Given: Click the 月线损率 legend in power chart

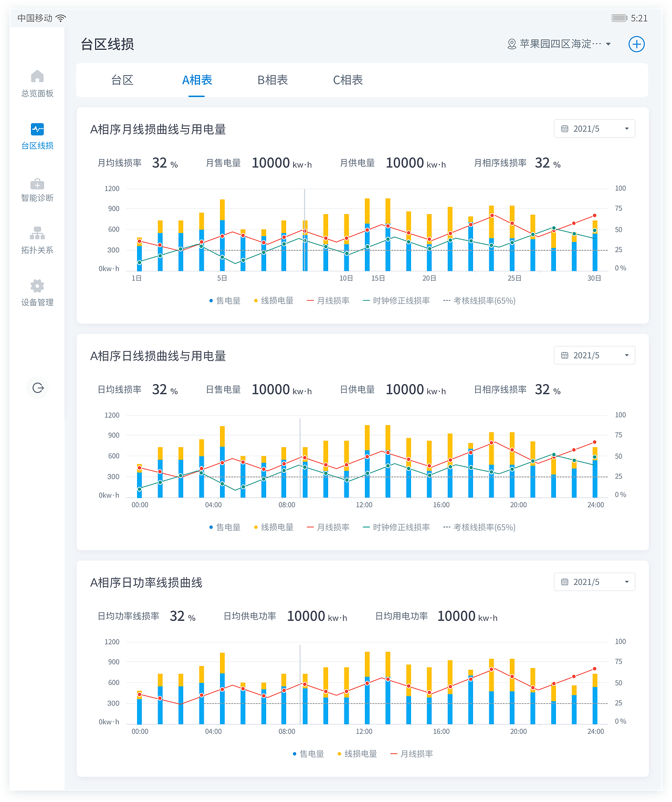Looking at the screenshot, I should click(415, 753).
